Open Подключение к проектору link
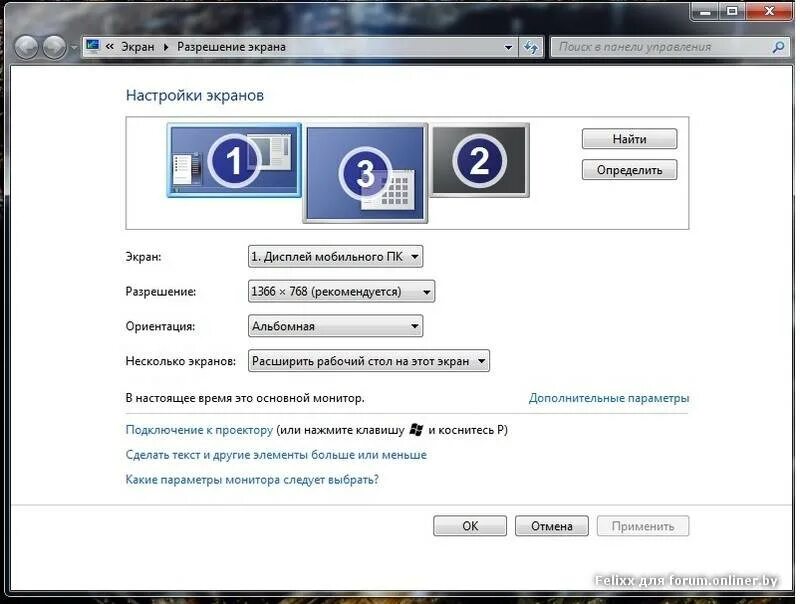 click(199, 430)
